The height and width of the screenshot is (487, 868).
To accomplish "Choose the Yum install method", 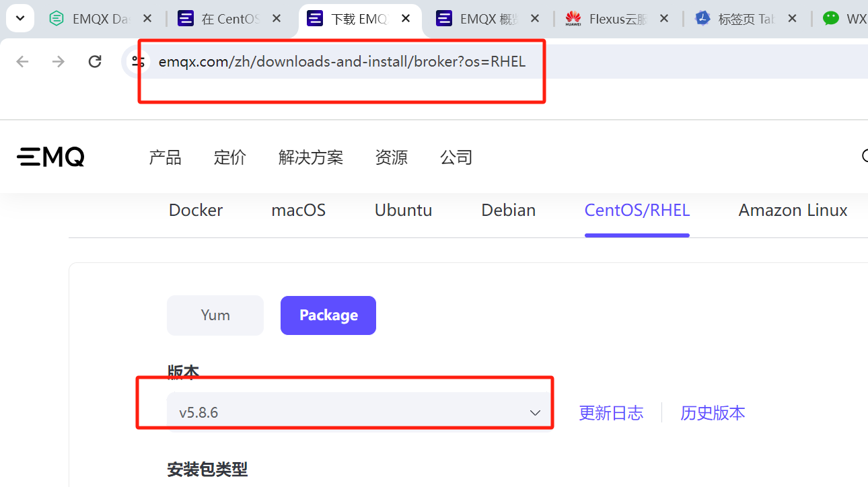I will pyautogui.click(x=215, y=315).
